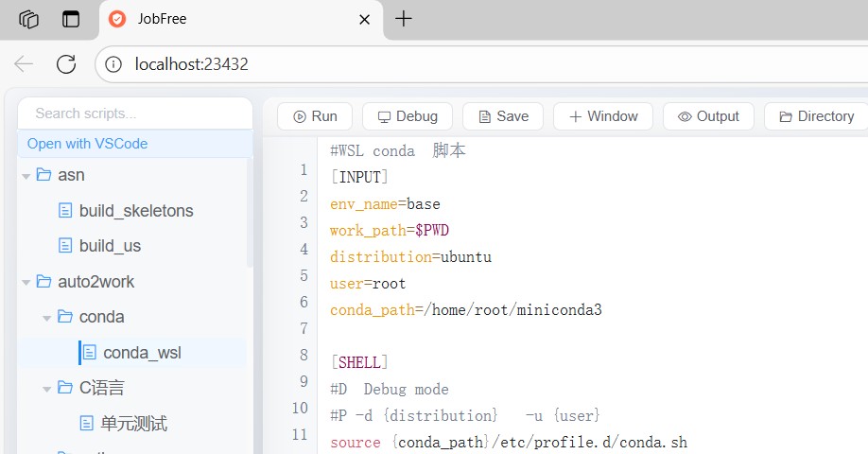Viewport: 868px width, 454px height.
Task: Click the Search scripts input field
Action: [134, 113]
